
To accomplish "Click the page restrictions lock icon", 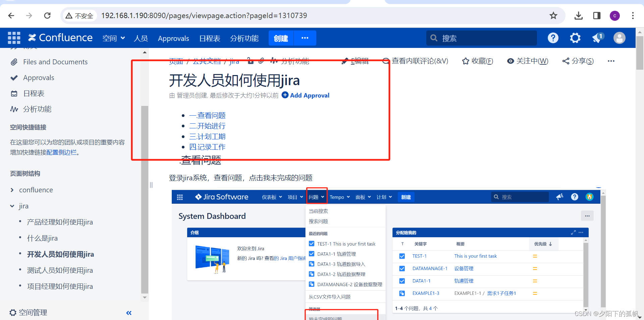I will 250,61.
